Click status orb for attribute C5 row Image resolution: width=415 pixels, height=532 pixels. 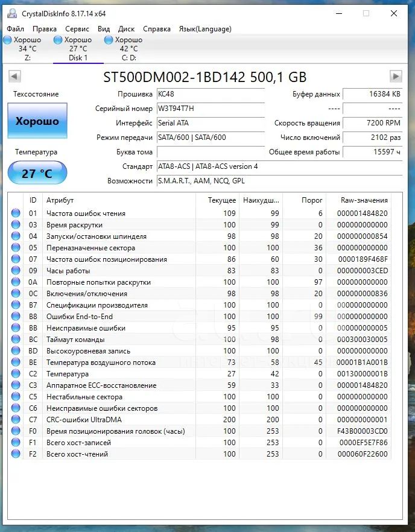click(x=16, y=396)
